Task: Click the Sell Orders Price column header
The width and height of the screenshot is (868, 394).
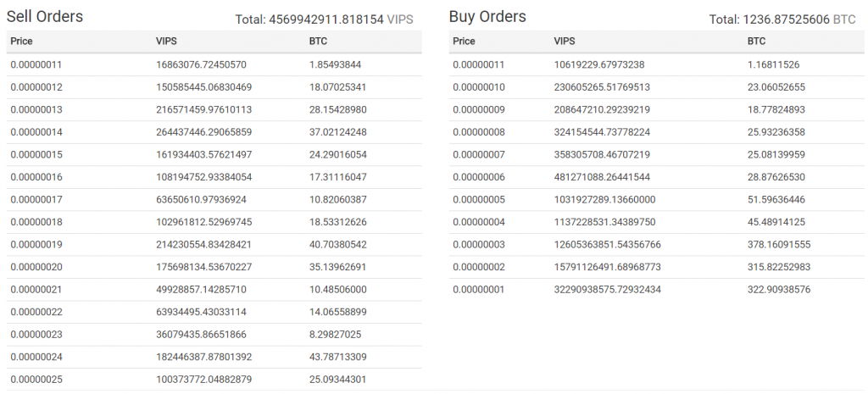Action: tap(21, 41)
